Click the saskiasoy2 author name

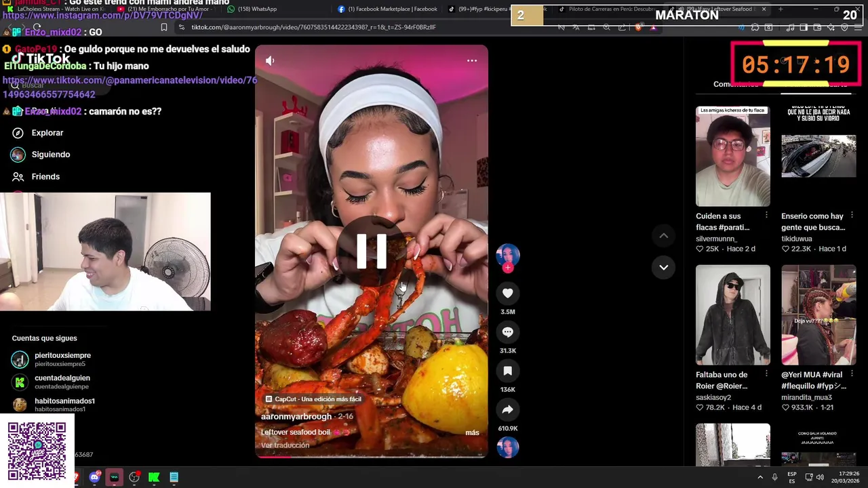point(713,397)
